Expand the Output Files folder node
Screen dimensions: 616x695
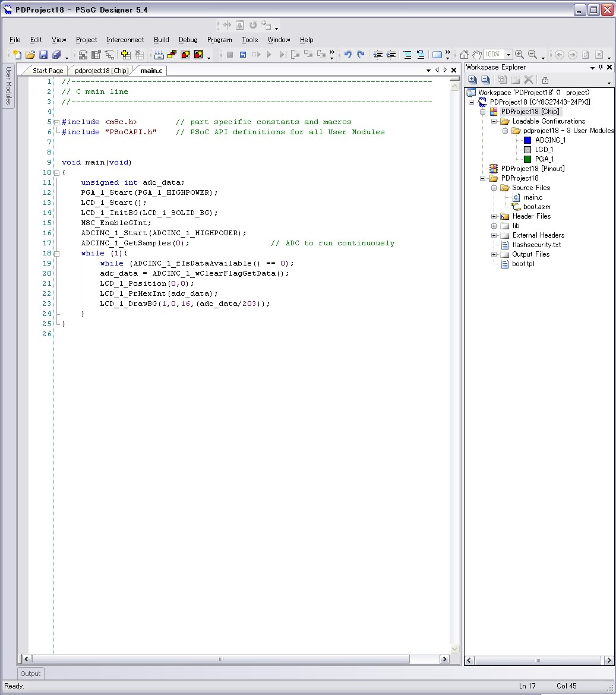pyautogui.click(x=494, y=254)
